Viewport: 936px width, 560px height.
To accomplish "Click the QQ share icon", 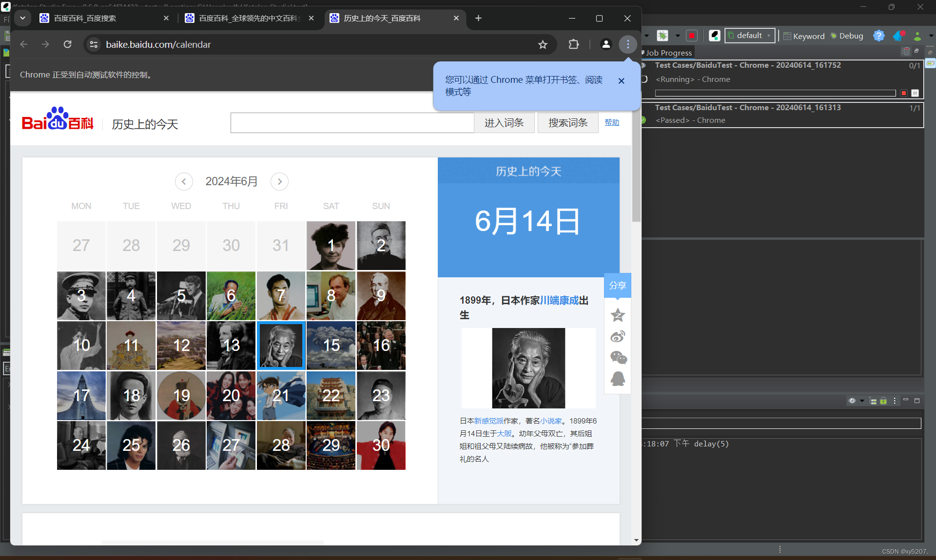I will [618, 379].
